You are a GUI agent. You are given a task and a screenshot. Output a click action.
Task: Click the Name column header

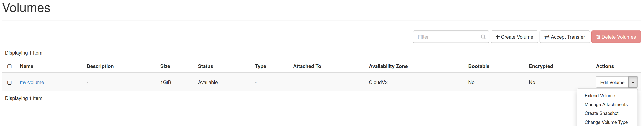coord(27,66)
